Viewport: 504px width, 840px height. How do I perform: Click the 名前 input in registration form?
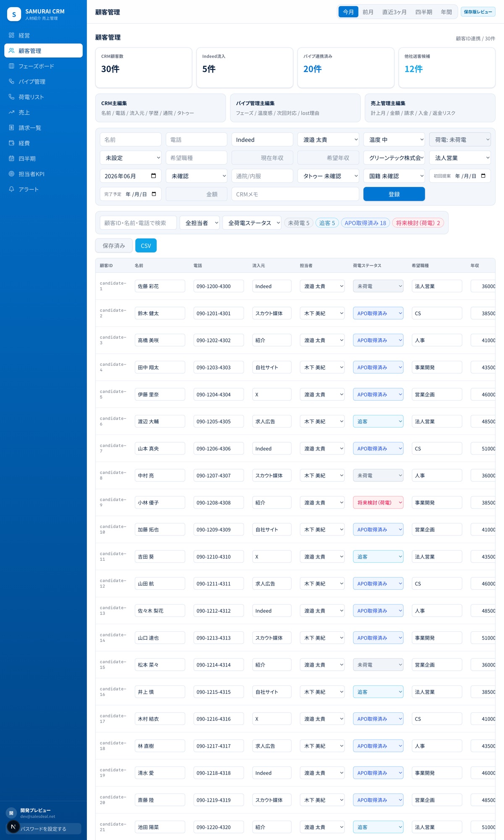131,139
